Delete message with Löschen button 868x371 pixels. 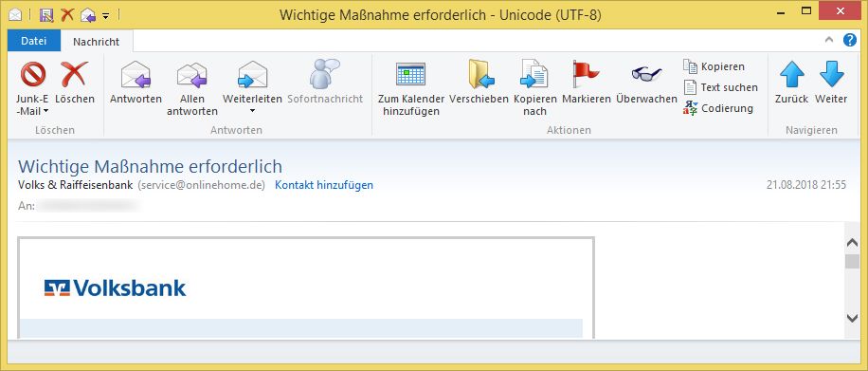pos(75,82)
